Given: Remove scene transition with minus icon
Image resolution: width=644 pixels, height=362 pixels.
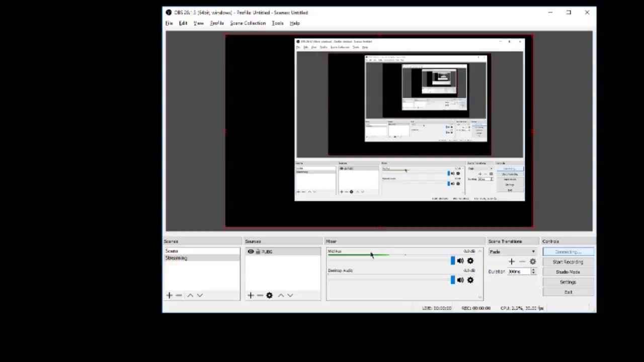Looking at the screenshot, I should [x=522, y=261].
